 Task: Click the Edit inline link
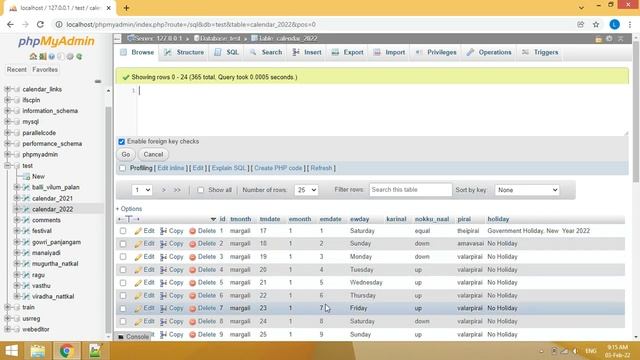171,168
